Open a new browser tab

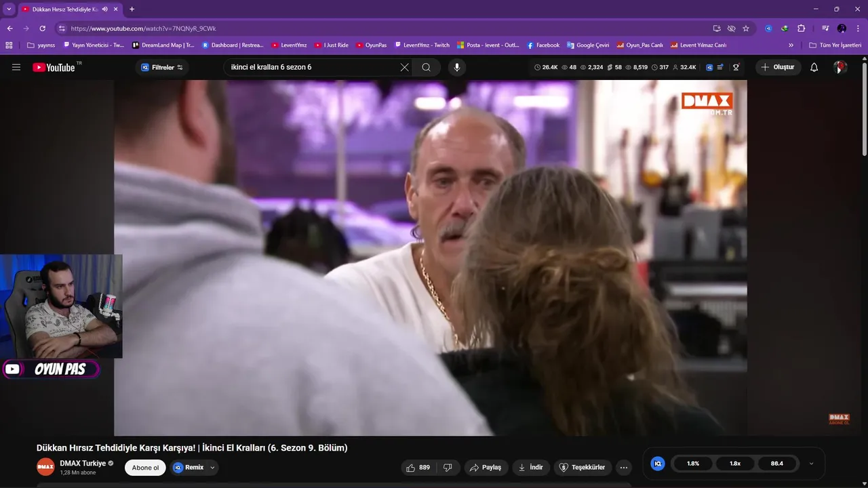pyautogui.click(x=132, y=9)
